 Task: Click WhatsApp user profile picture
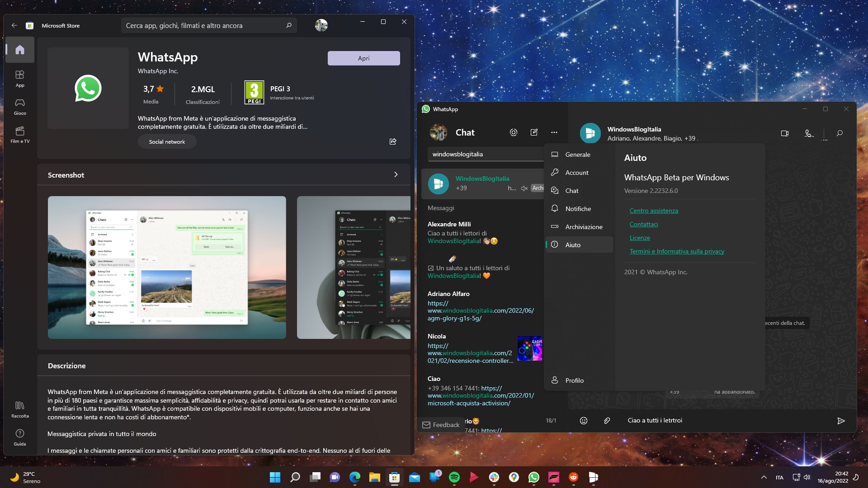438,132
